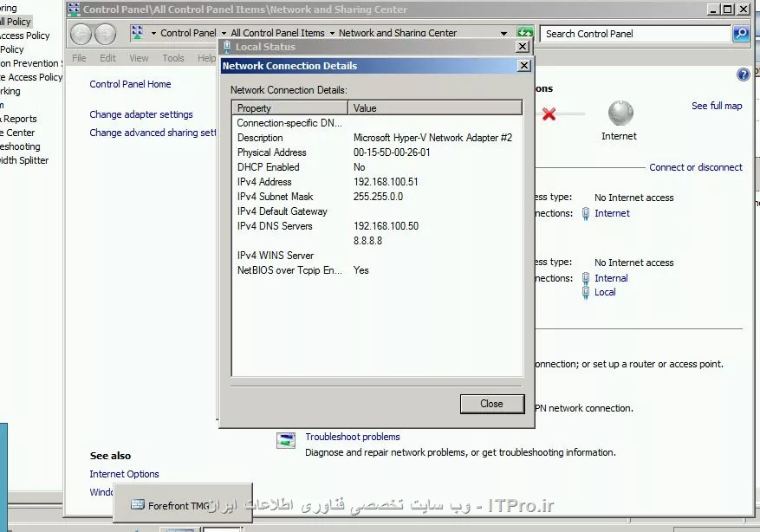
Task: Select the IPv4 Subnet Mask row
Action: (x=377, y=197)
